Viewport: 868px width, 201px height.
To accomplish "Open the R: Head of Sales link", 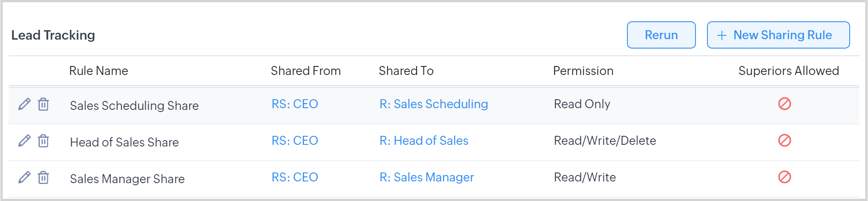I will pyautogui.click(x=424, y=141).
